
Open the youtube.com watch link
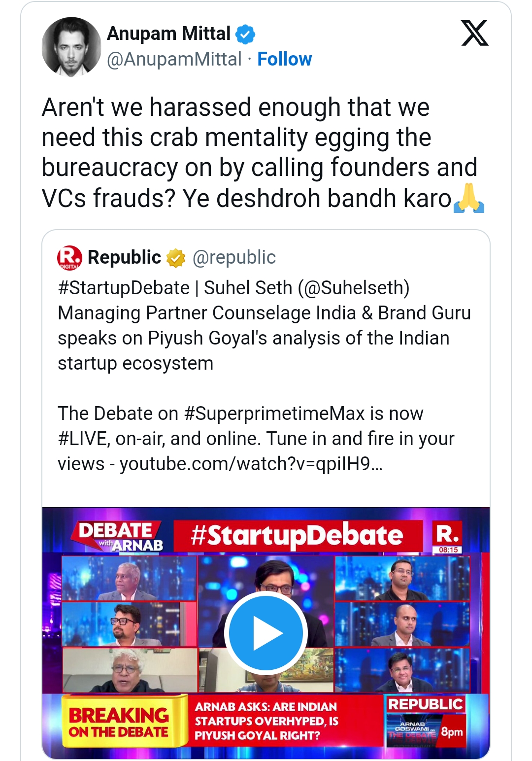(x=251, y=464)
